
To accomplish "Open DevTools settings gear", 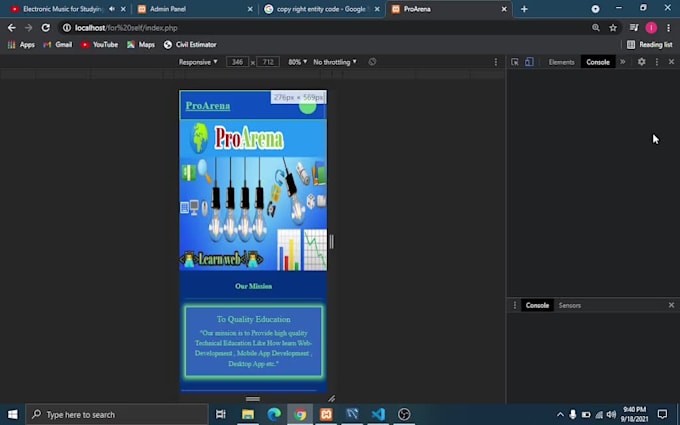I will (x=641, y=62).
